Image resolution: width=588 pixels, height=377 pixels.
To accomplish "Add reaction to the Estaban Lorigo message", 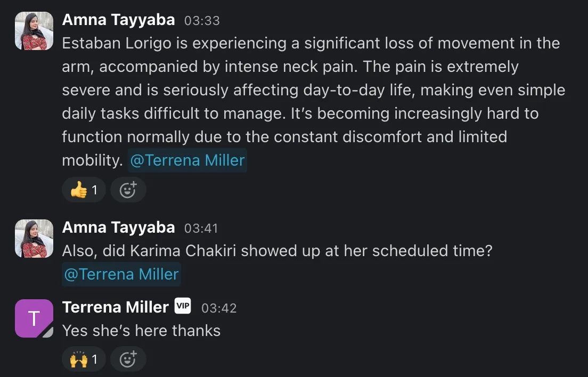I will [128, 190].
